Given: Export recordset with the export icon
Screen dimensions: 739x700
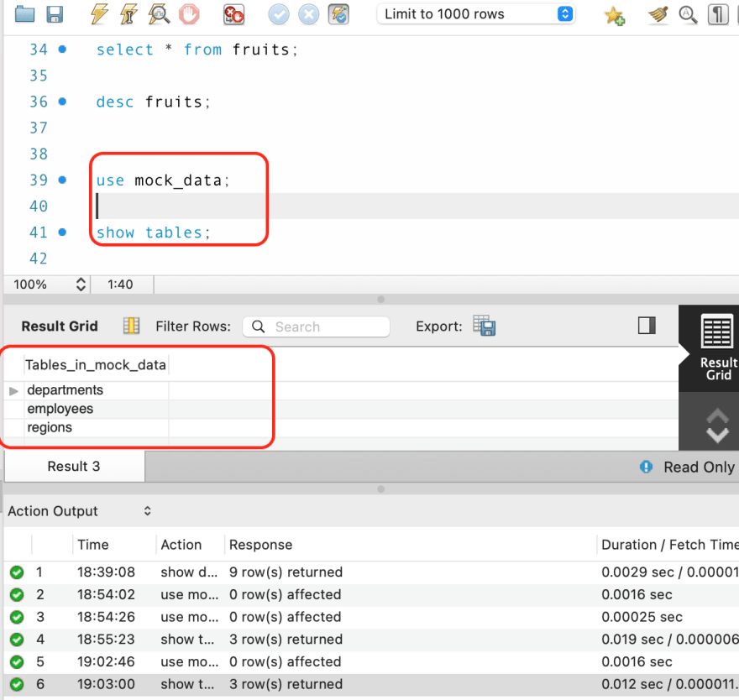Looking at the screenshot, I should coord(485,326).
